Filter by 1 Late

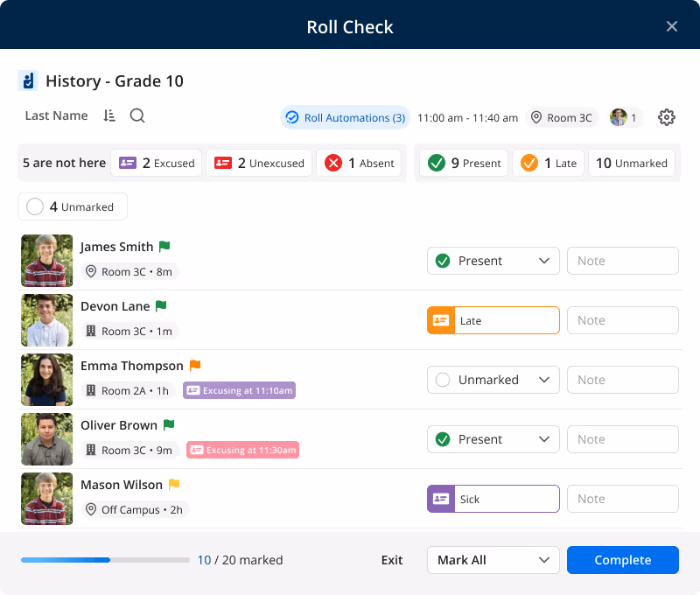[549, 163]
